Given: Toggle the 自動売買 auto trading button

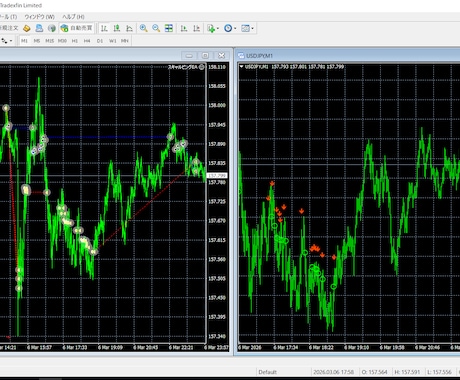Looking at the screenshot, I should point(76,28).
